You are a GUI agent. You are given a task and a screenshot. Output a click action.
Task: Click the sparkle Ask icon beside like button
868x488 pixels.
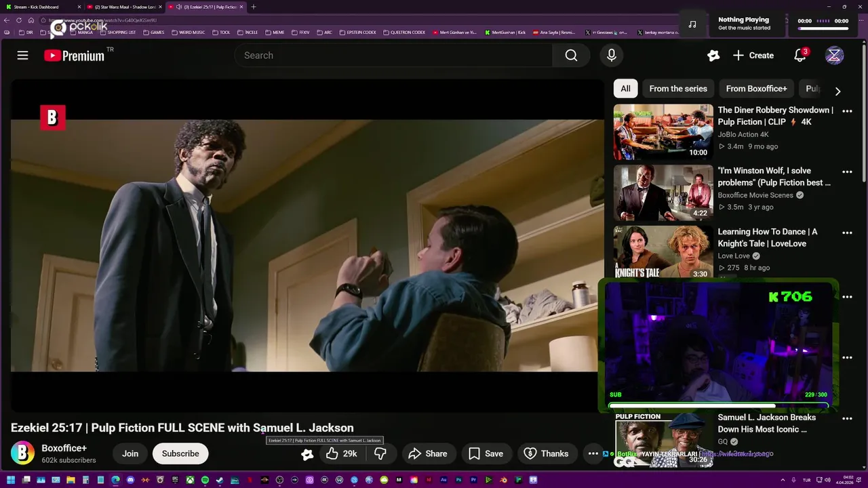click(x=307, y=454)
